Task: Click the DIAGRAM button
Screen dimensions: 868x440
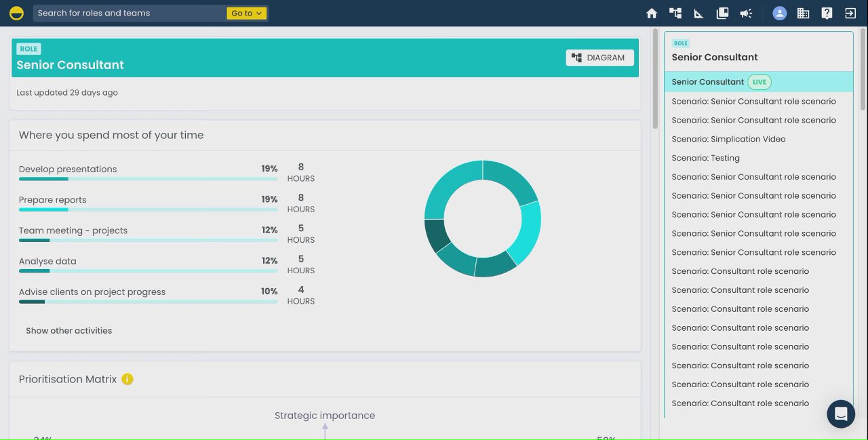Action: point(600,58)
